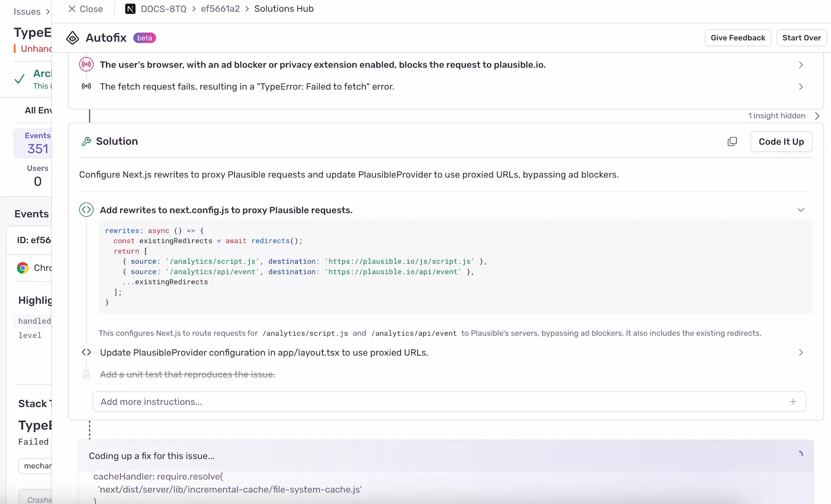Click the beta badge next to Autofix
This screenshot has height=504, width=831.
144,38
